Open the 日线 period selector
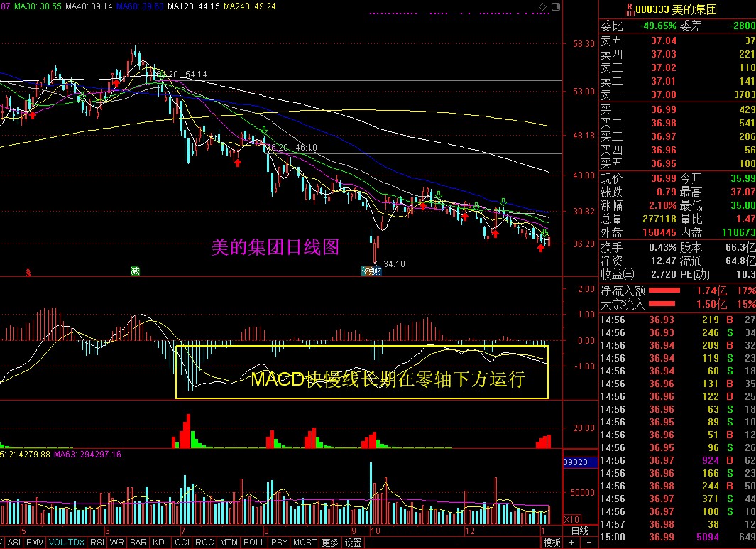Image resolution: width=756 pixels, height=549 pixels. (580, 531)
